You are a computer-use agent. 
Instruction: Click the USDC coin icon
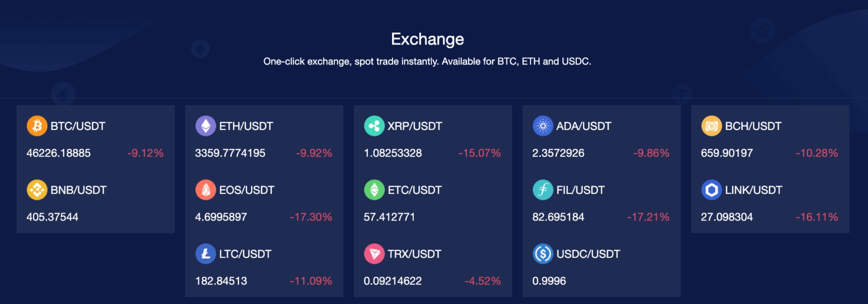coord(543,254)
